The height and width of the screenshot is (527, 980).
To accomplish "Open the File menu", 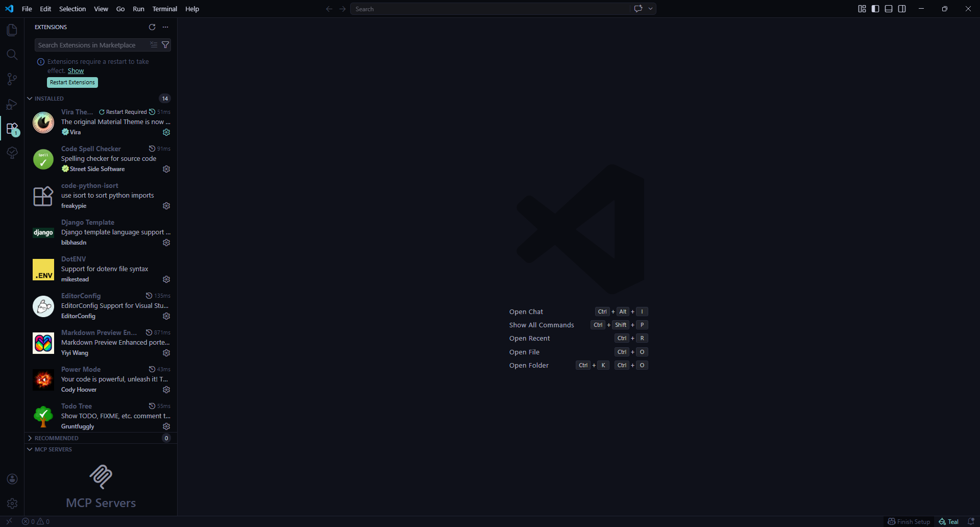I will (x=27, y=9).
